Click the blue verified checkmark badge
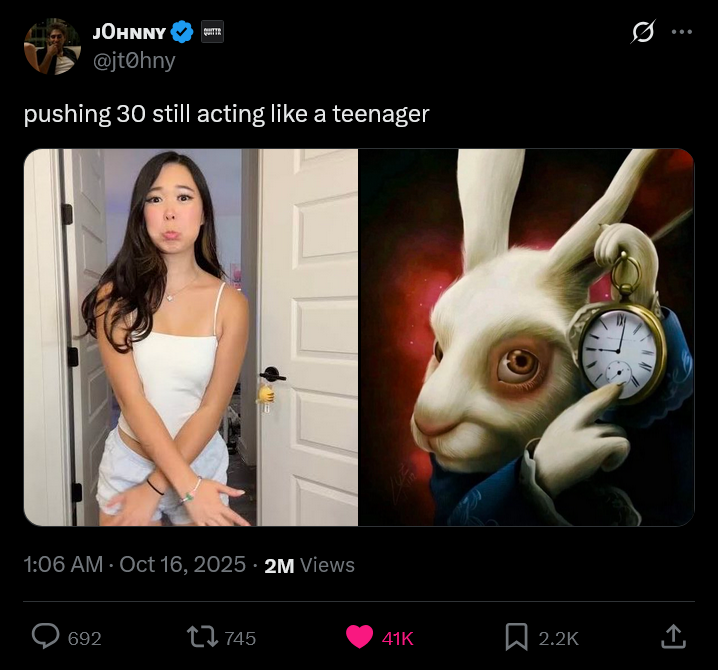Screen dimensions: 718x670 [182, 32]
